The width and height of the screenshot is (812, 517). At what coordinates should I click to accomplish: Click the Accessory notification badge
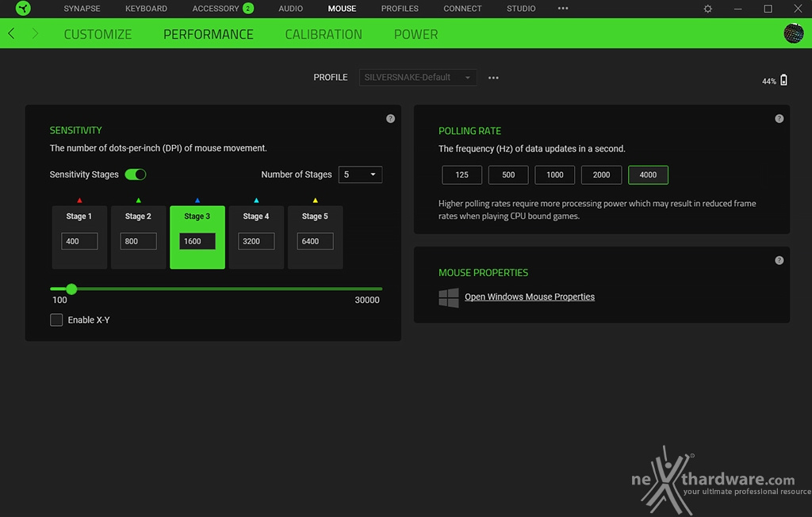(248, 8)
